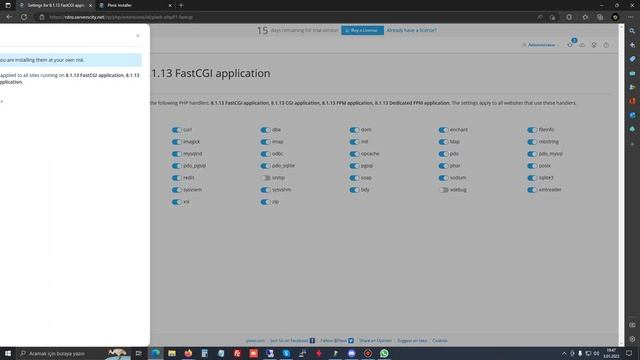Toggle the xsl extension
Image resolution: width=640 pixels, height=360 pixels.
pos(176,202)
